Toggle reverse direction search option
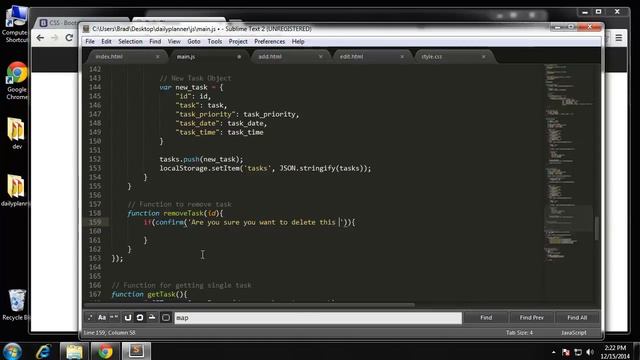Screen dimensions: 640x360 128,317
